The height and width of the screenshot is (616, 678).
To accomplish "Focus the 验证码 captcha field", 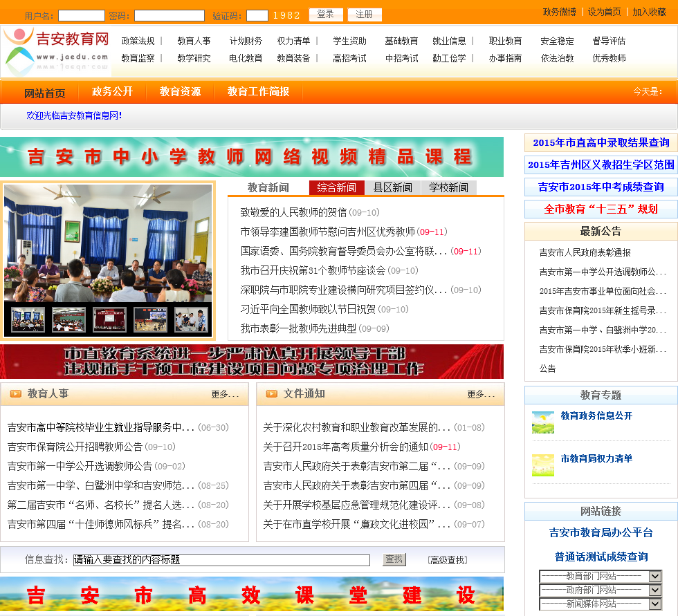I will pos(257,15).
